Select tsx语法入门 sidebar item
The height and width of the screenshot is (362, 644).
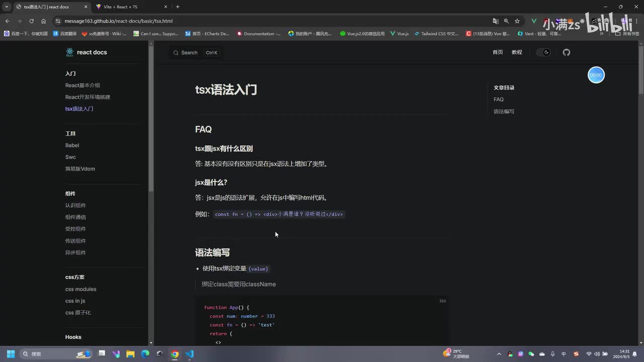[79, 109]
